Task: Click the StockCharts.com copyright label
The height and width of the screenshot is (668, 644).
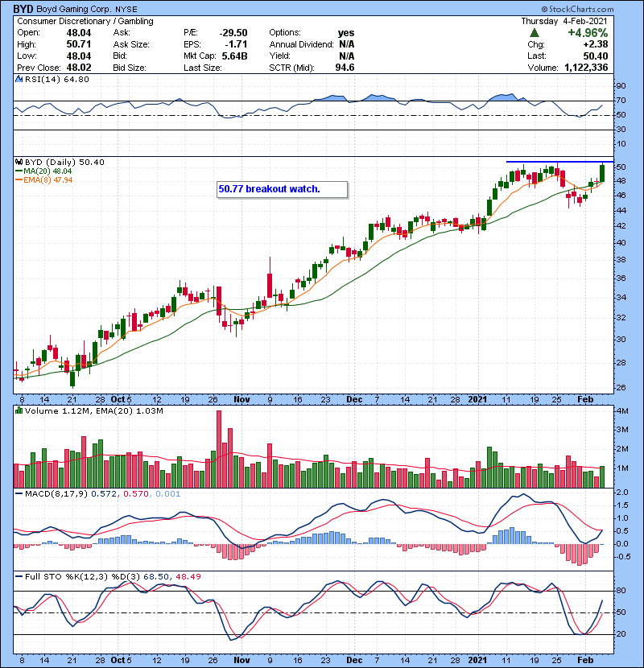Action: tap(577, 9)
